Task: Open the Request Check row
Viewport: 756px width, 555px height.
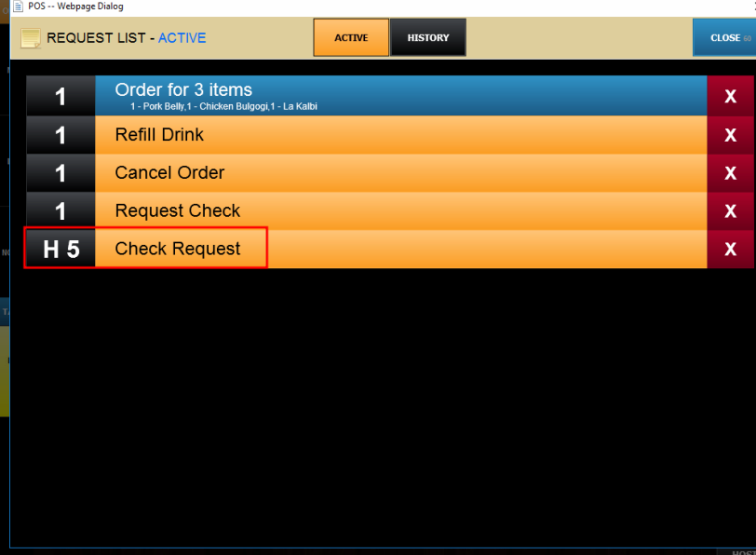Action: click(x=400, y=210)
